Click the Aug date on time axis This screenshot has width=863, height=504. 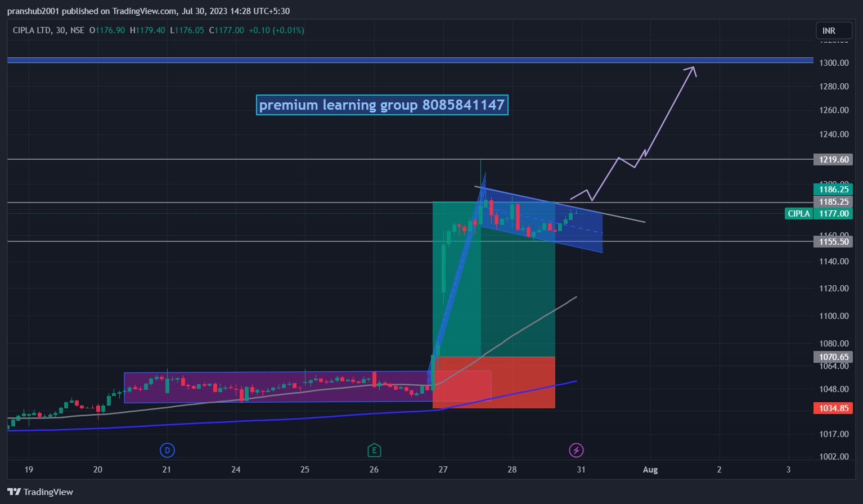pyautogui.click(x=650, y=469)
